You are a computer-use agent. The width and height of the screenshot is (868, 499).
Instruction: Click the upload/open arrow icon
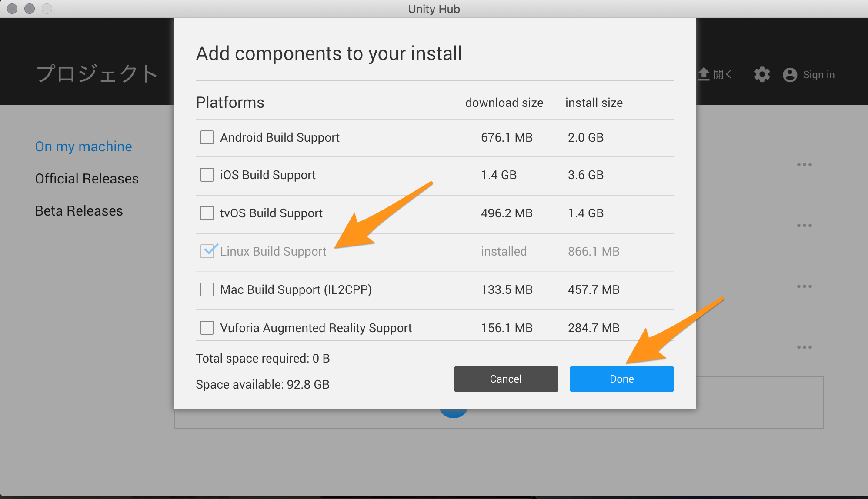click(x=704, y=74)
